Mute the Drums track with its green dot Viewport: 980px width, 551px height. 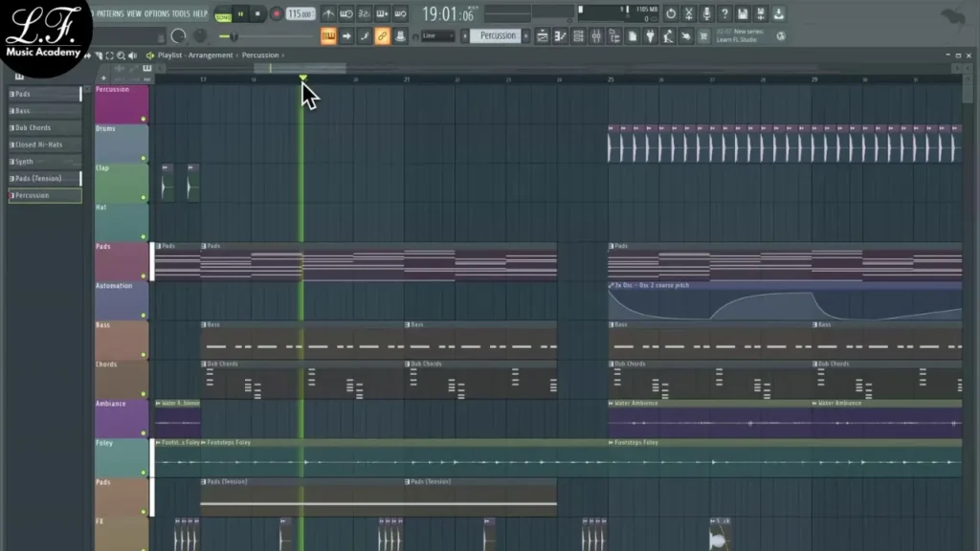pyautogui.click(x=144, y=158)
